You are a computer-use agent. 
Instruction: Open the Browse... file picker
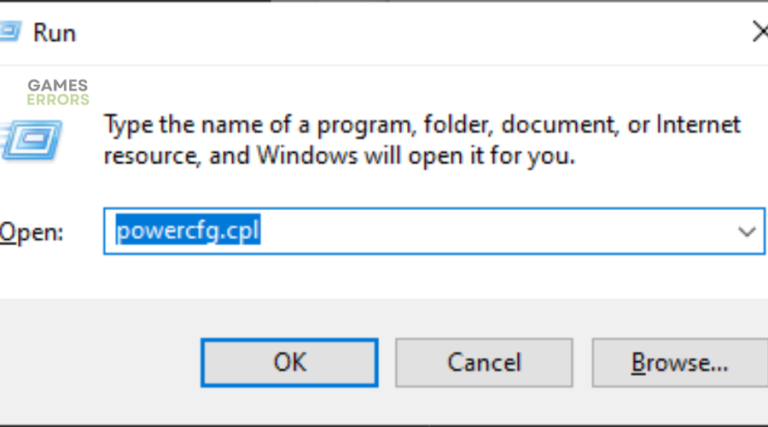(679, 362)
